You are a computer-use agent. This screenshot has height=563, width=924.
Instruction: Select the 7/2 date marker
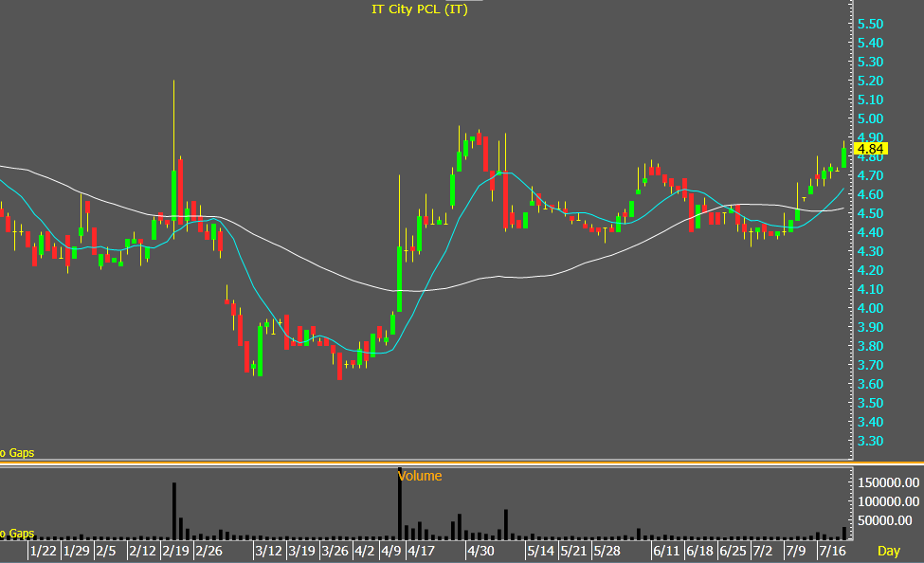[762, 552]
